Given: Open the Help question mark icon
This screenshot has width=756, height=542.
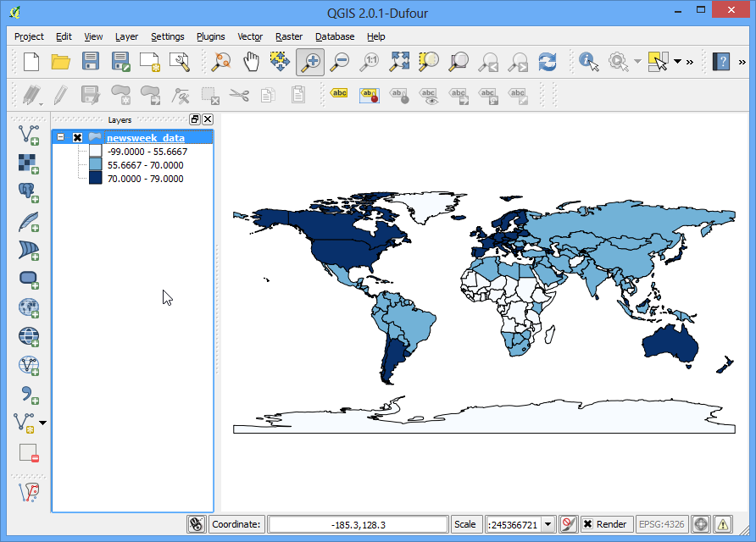Looking at the screenshot, I should tap(721, 62).
